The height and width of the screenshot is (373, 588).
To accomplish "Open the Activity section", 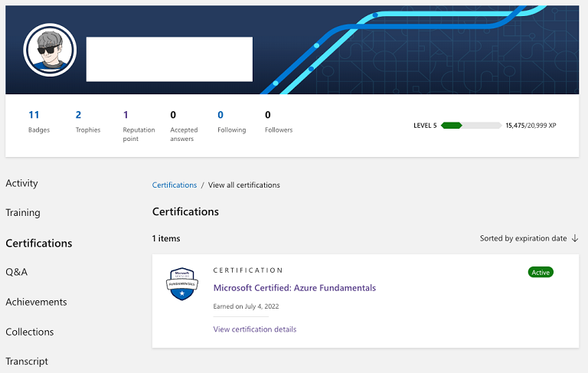I will tap(21, 183).
